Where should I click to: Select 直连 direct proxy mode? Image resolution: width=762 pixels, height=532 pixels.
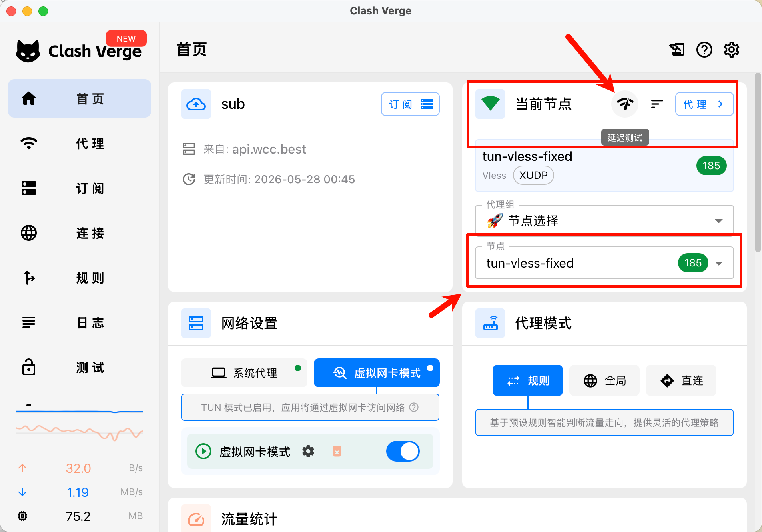pos(681,380)
